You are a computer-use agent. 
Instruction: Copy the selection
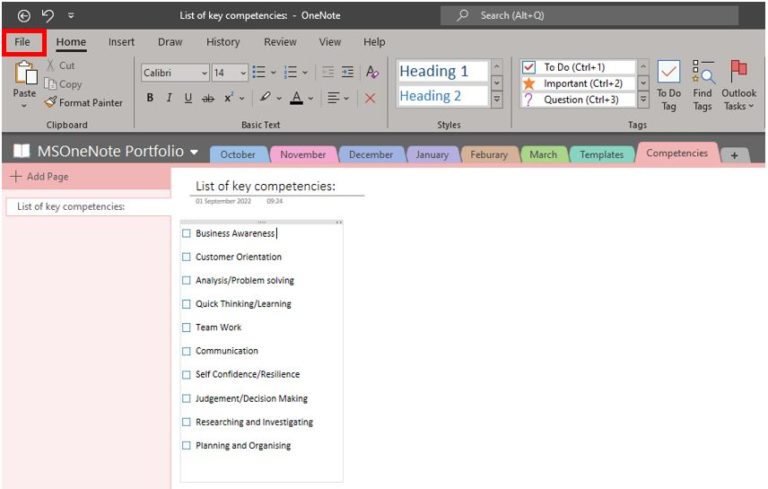(63, 84)
